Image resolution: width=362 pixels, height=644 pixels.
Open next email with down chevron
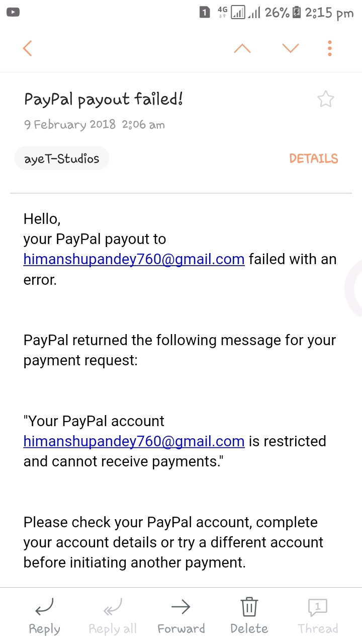290,48
